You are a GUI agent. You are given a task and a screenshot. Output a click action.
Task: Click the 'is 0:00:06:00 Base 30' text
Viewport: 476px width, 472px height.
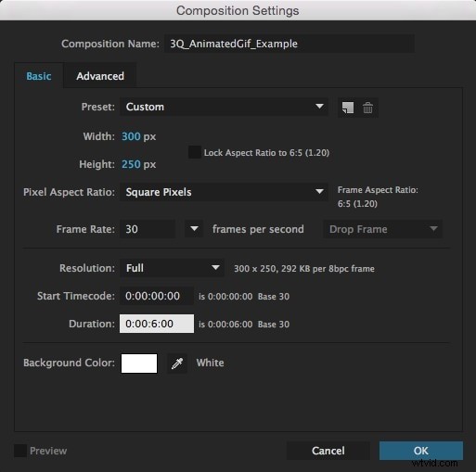click(244, 325)
